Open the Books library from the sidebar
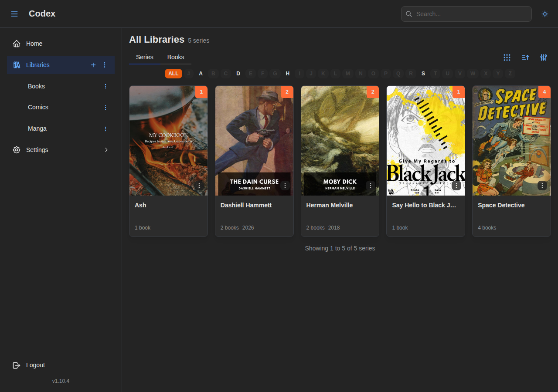The width and height of the screenshot is (558, 392). (x=36, y=86)
